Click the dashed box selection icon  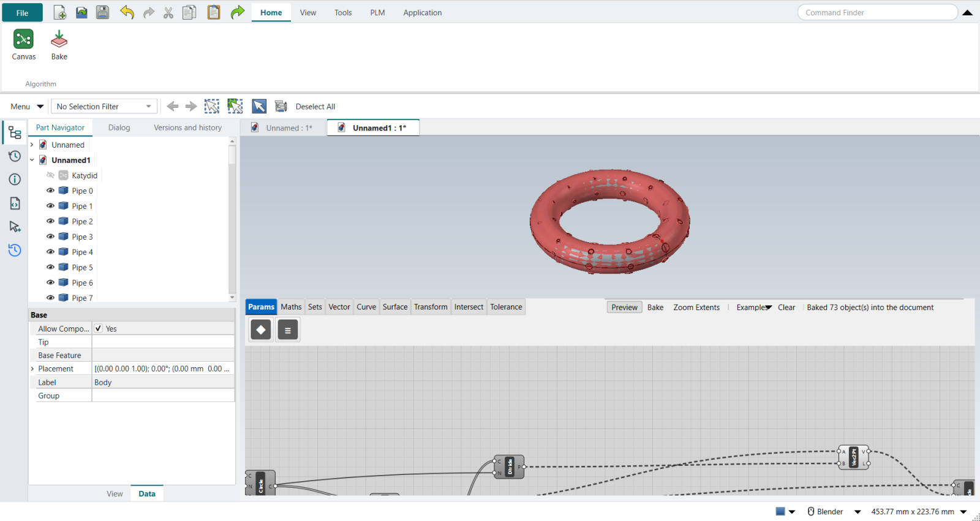211,106
